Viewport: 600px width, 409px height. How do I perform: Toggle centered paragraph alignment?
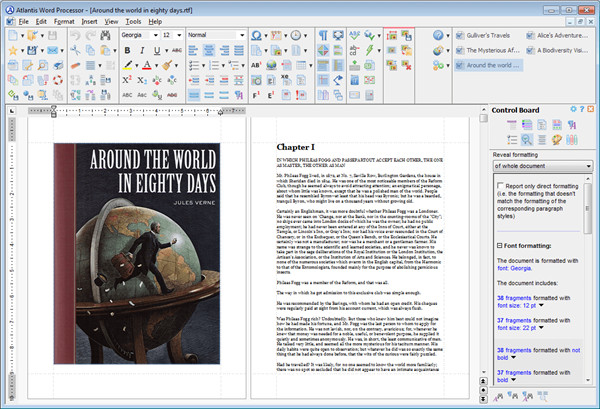tap(209, 50)
